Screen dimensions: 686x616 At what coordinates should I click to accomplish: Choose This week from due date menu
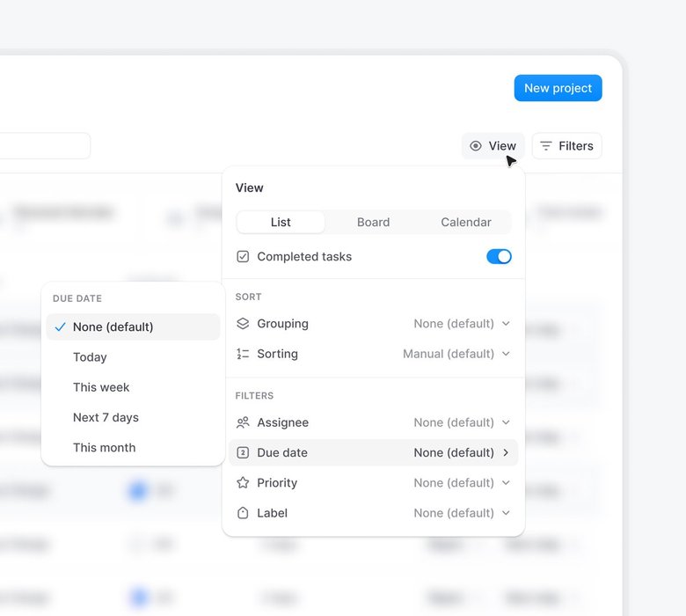[x=101, y=387]
